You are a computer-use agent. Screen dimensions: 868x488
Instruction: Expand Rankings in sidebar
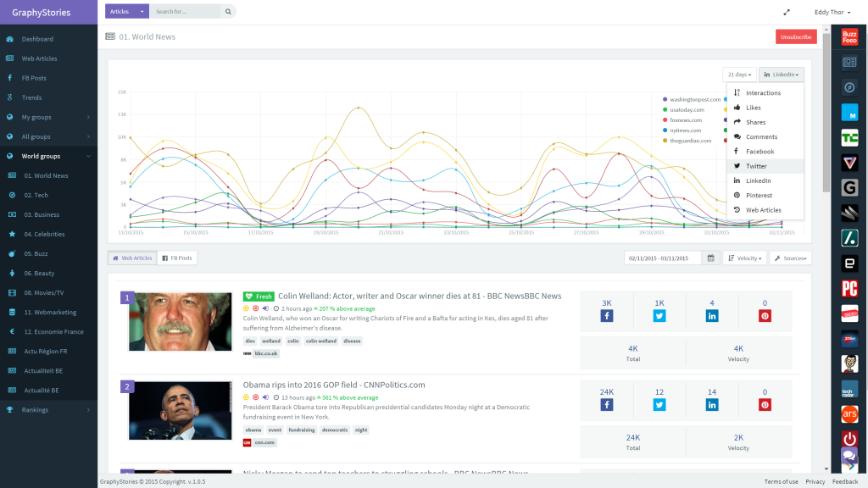[48, 410]
